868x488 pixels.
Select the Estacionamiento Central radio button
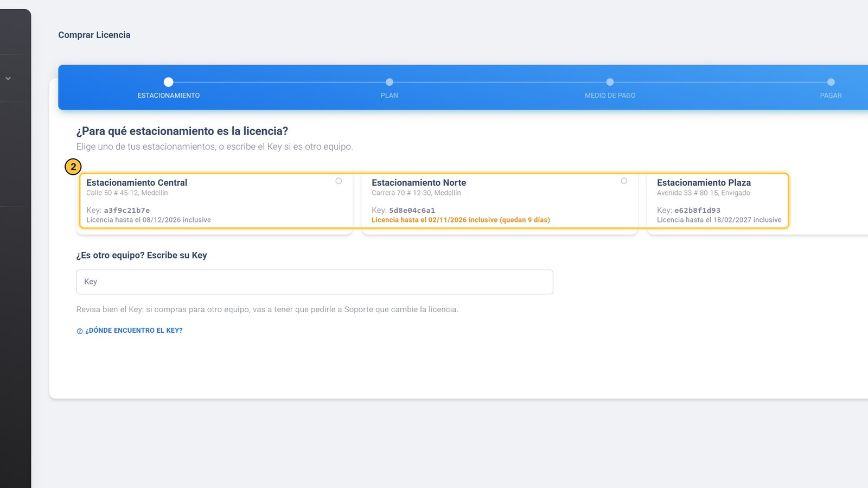(x=339, y=181)
